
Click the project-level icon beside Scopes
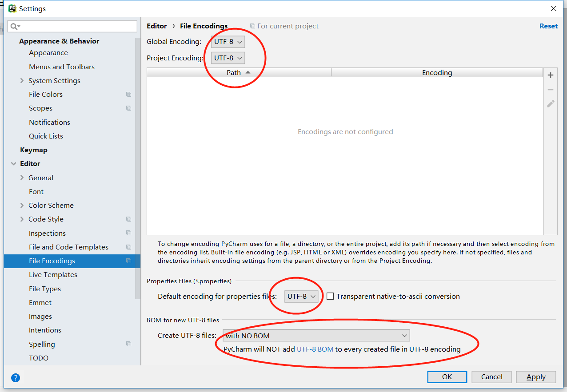click(x=128, y=108)
